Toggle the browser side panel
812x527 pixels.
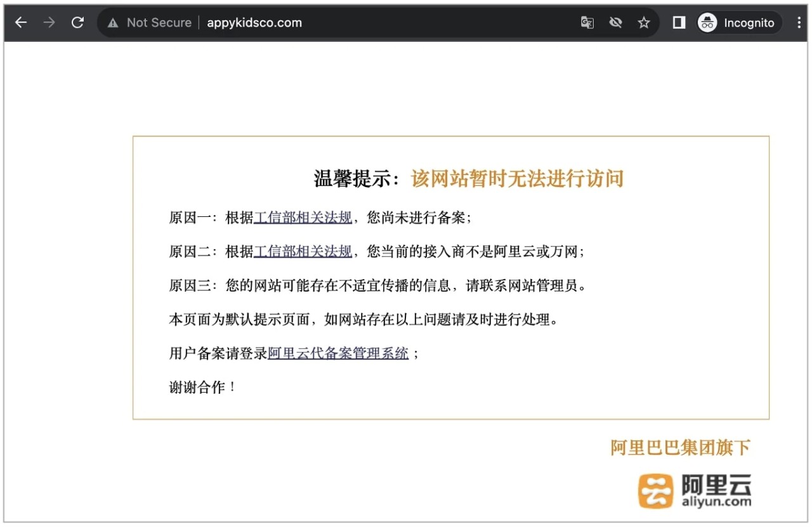coord(679,23)
